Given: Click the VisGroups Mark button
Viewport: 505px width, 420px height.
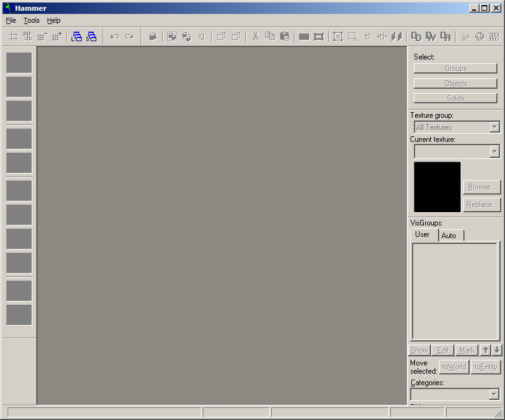Looking at the screenshot, I should point(467,350).
